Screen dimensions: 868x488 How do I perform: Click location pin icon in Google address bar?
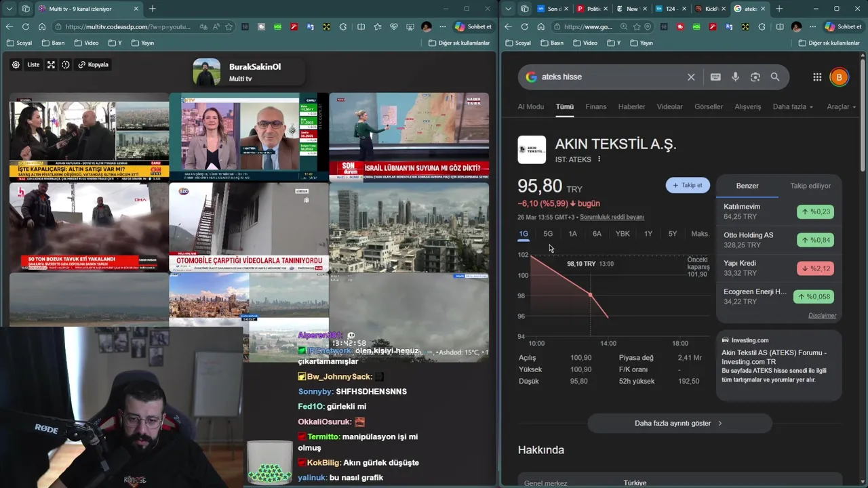click(648, 26)
